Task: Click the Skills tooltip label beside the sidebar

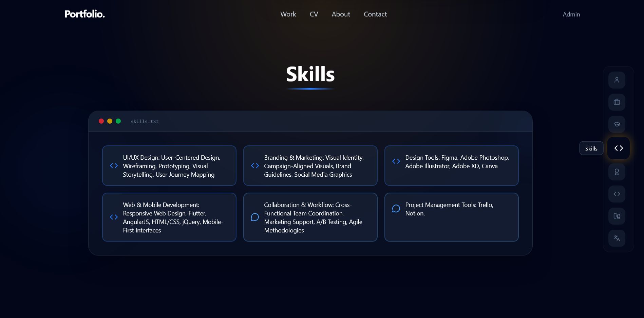Action: coord(591,148)
